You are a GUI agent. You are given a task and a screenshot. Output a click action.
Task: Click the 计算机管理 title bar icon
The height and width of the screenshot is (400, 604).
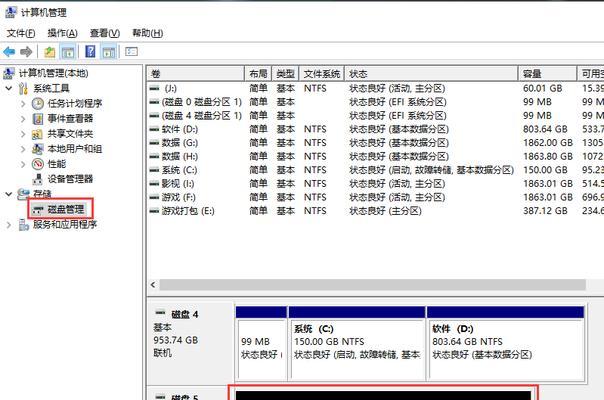(10, 12)
